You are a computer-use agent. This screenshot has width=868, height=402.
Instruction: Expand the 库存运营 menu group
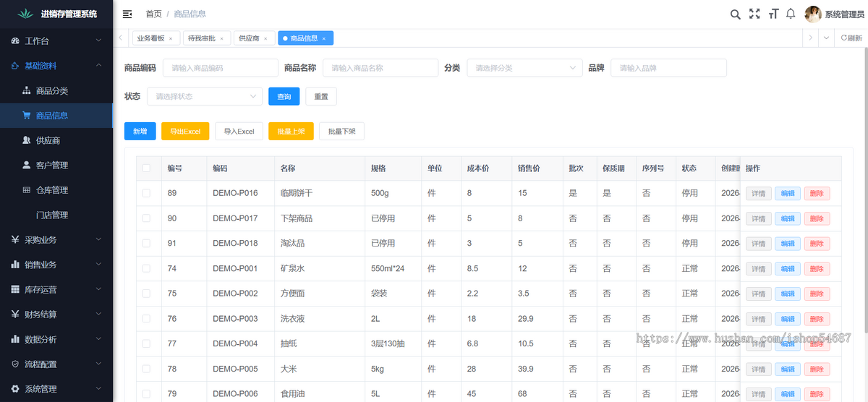click(x=98, y=289)
